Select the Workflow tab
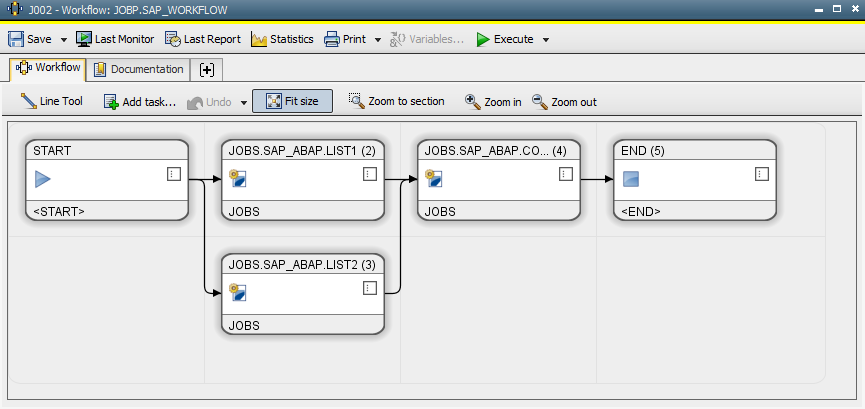865x409 pixels. 48,69
